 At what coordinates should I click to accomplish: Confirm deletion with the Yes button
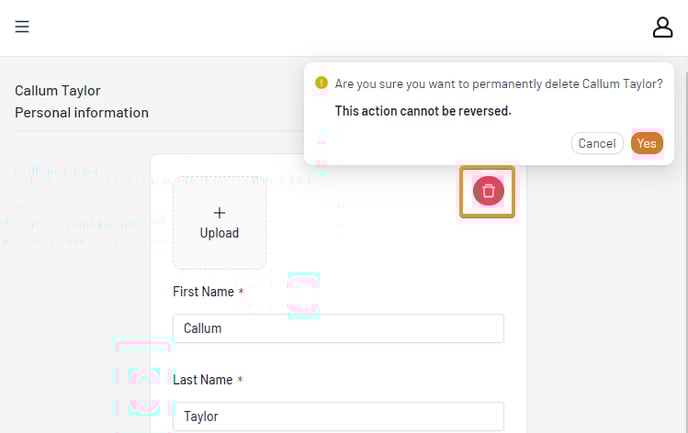(647, 143)
